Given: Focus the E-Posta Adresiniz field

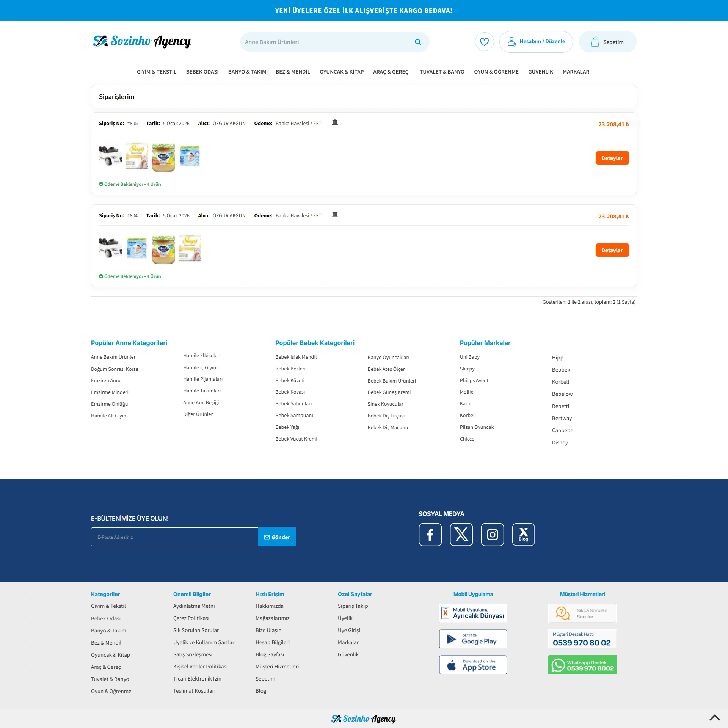Looking at the screenshot, I should coord(174,537).
